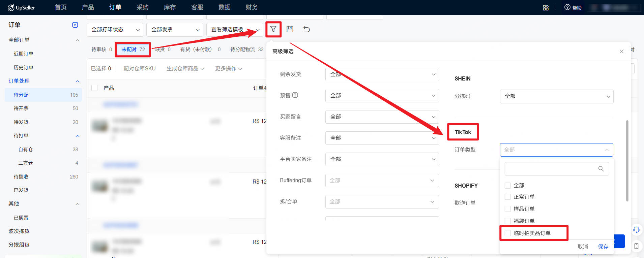
Task: Click the reset filters undo icon
Action: pos(306,29)
